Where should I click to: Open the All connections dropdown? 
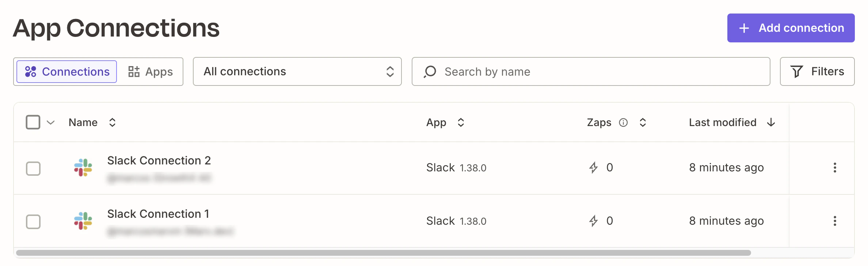[x=297, y=72]
